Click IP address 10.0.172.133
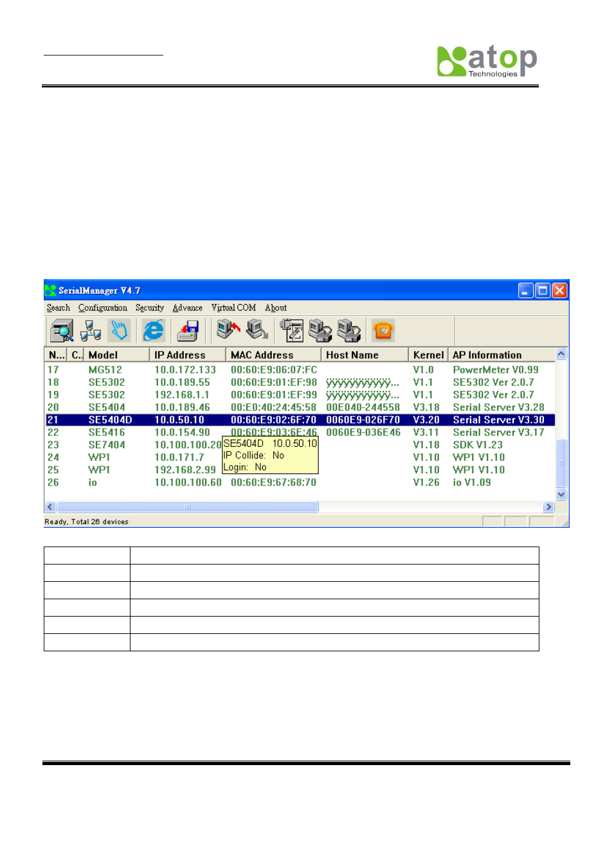This screenshot has width=614, height=868. coord(185,370)
